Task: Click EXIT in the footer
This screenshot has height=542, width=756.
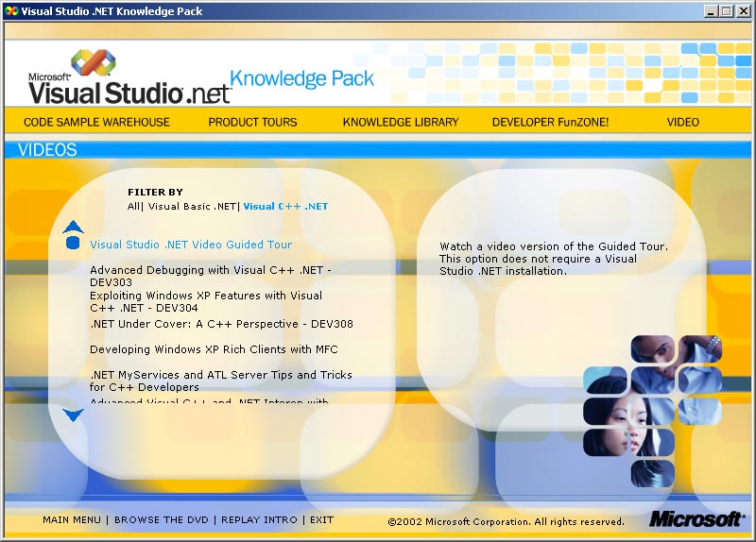Action: coord(321,520)
